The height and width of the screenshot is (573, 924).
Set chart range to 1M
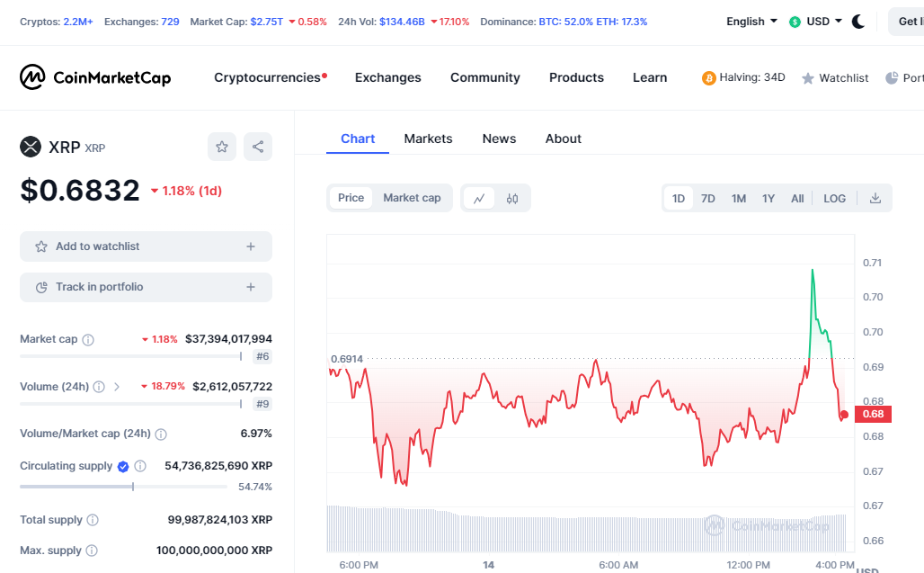[738, 199]
